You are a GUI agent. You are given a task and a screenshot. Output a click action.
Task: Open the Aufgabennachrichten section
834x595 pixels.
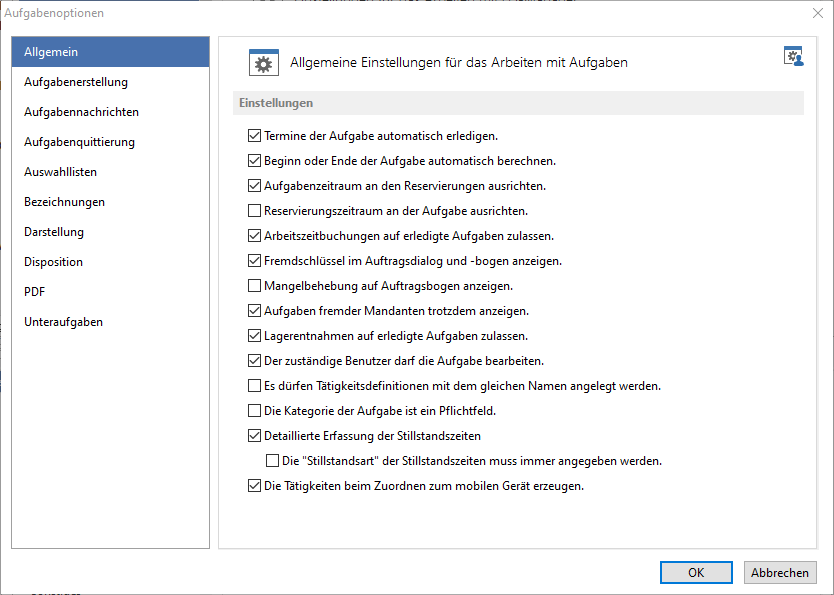pyautogui.click(x=111, y=112)
